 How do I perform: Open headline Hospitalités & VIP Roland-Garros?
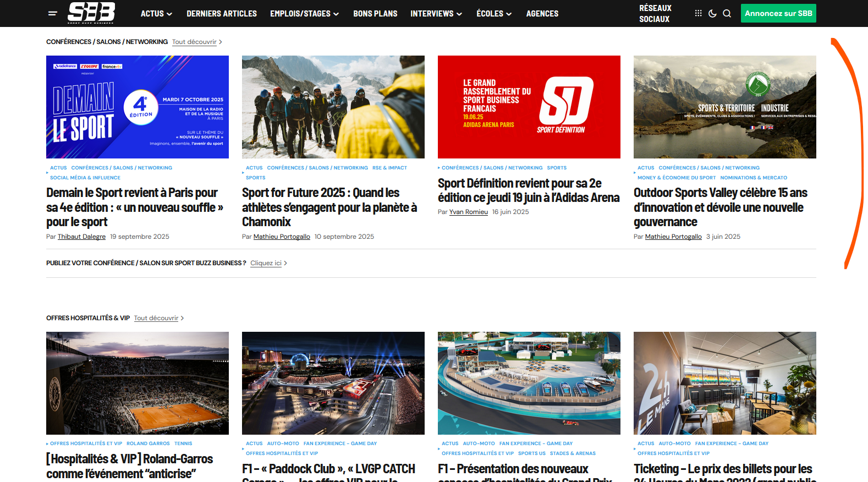(130, 466)
